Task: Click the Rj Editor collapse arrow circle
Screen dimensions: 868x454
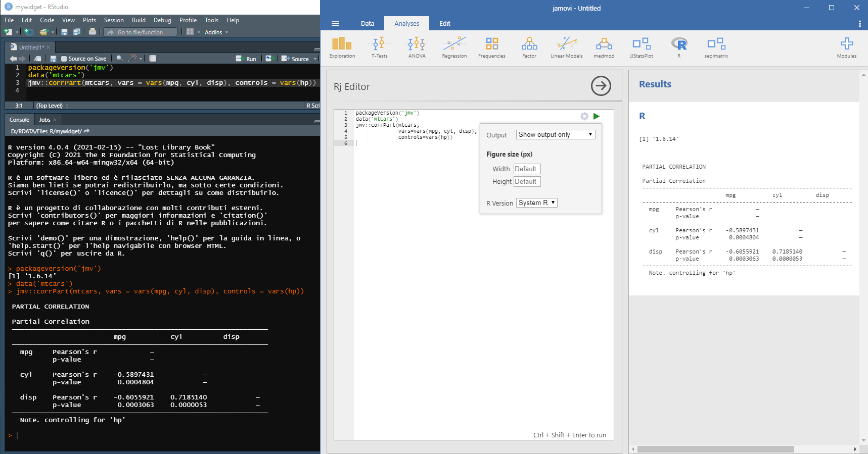Action: click(601, 86)
